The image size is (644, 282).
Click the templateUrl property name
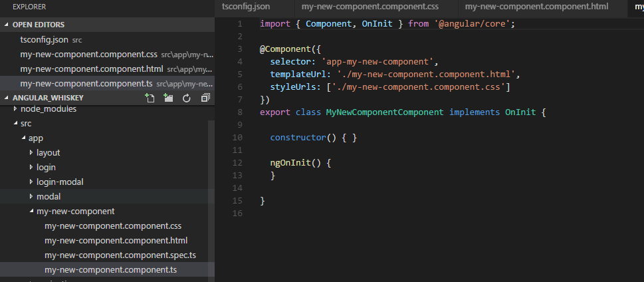tap(298, 74)
